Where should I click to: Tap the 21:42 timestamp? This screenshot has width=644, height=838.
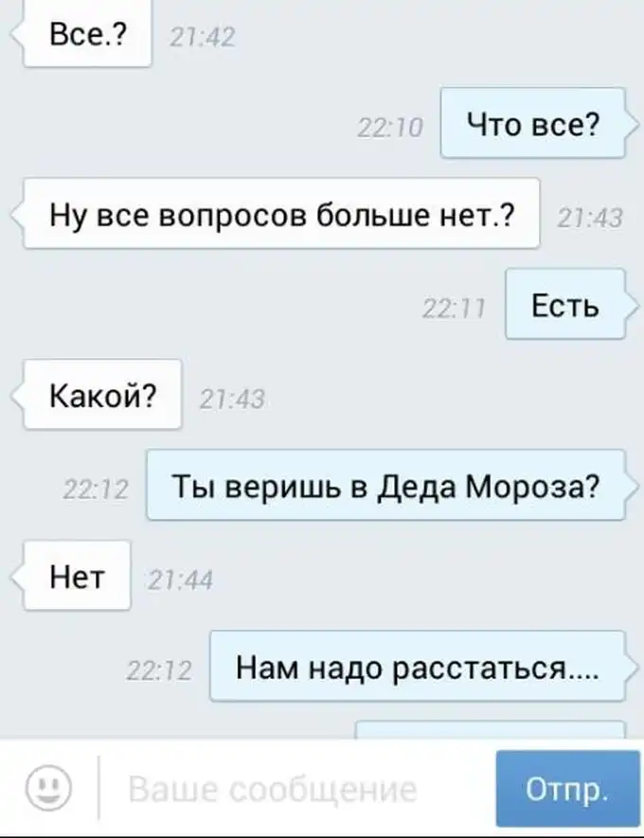(x=202, y=38)
